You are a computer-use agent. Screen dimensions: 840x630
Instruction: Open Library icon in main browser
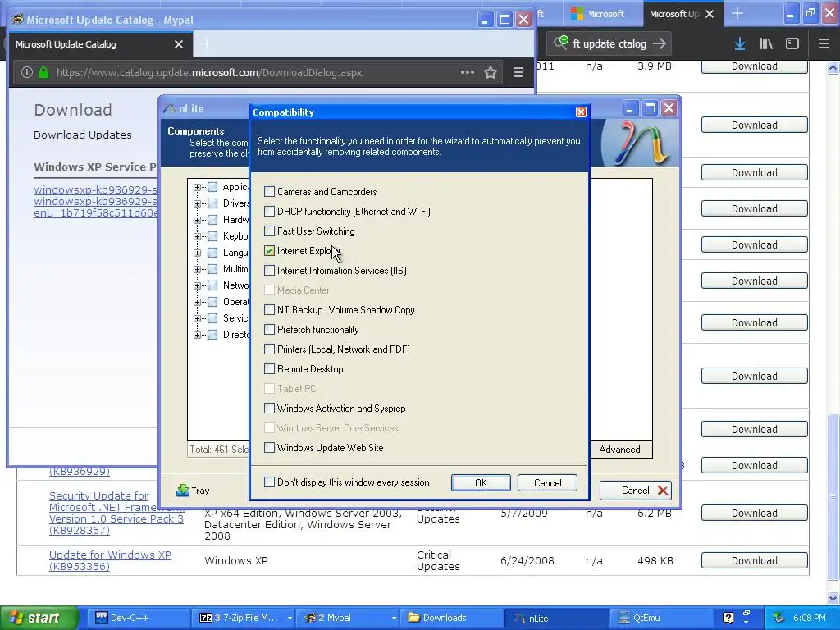click(x=766, y=44)
